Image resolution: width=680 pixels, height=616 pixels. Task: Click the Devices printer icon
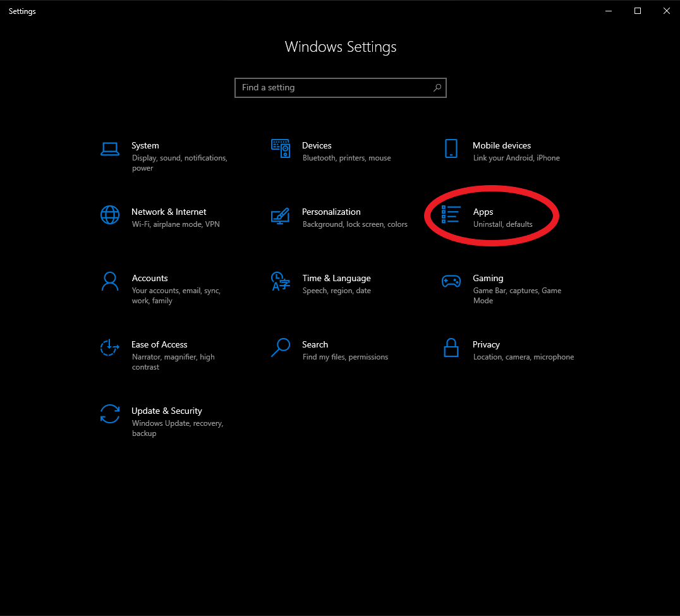[281, 149]
